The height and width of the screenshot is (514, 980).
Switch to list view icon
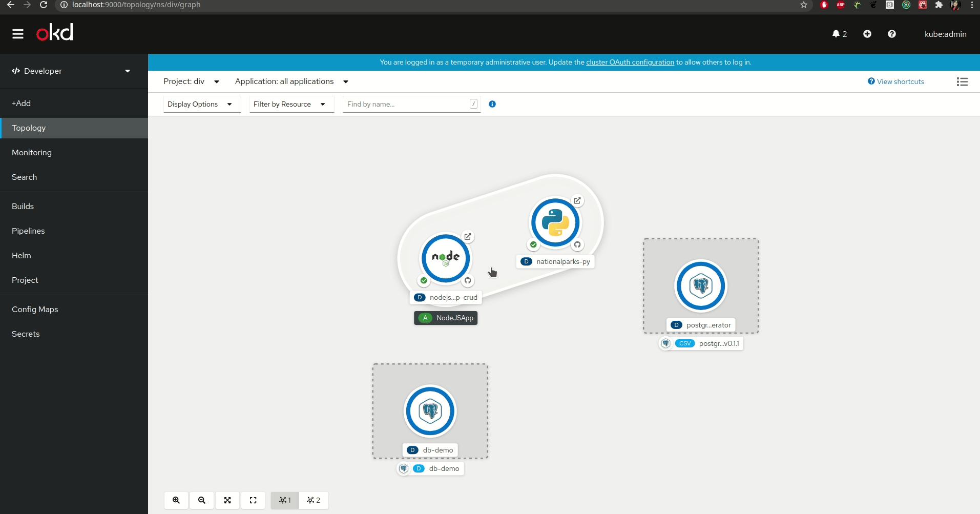click(x=962, y=81)
